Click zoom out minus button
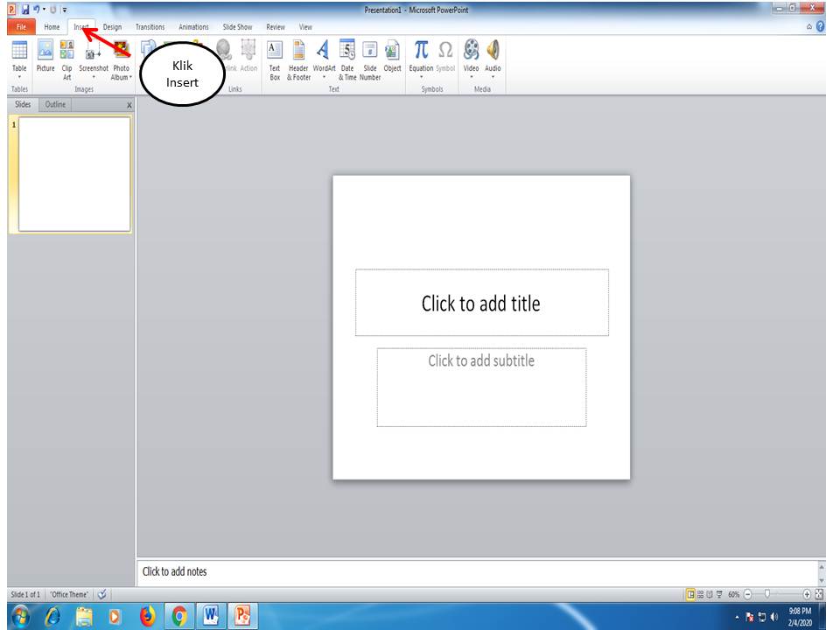This screenshot has height=630, width=840. click(x=748, y=594)
